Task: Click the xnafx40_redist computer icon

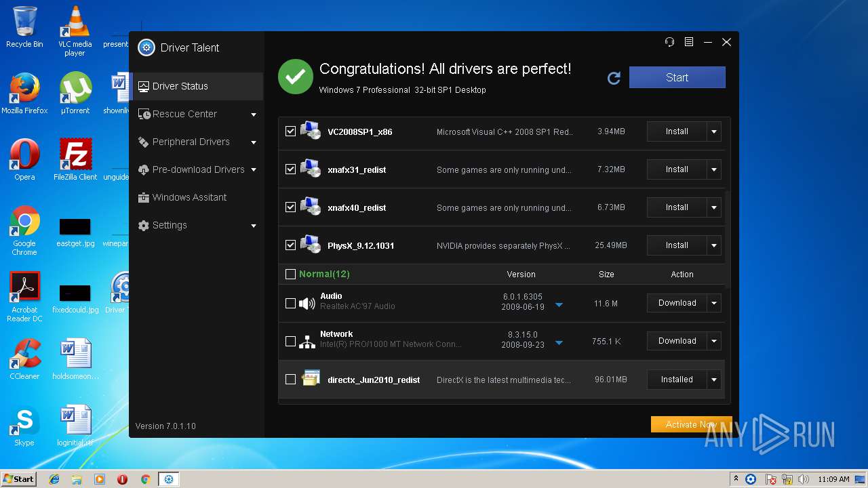Action: 311,207
